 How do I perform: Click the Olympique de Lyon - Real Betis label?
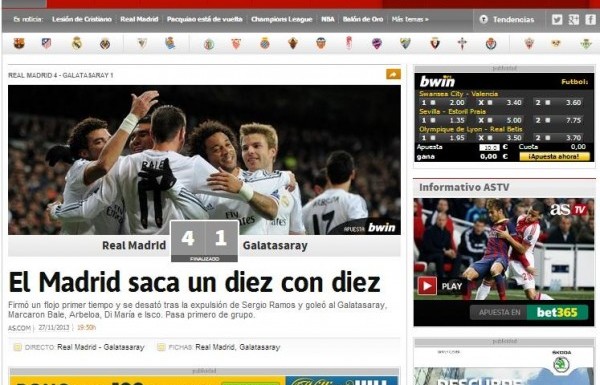pos(471,129)
